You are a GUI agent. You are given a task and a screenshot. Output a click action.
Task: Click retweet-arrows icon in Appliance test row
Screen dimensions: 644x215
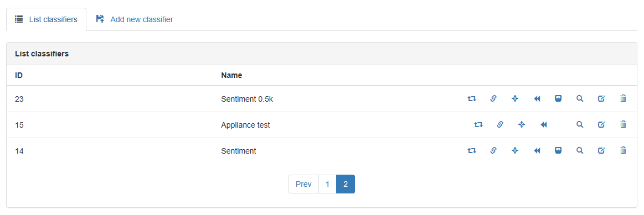tap(478, 125)
